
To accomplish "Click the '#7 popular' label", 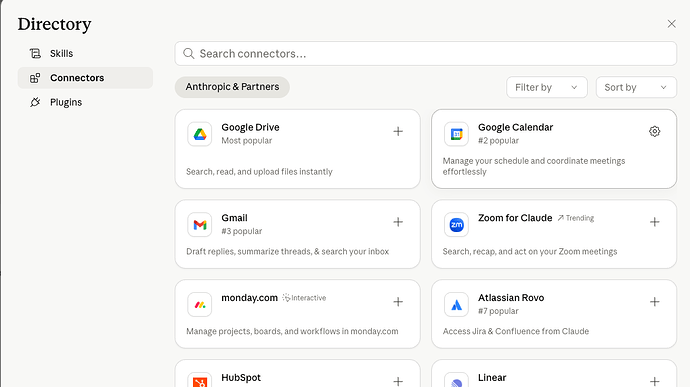I will 498,311.
